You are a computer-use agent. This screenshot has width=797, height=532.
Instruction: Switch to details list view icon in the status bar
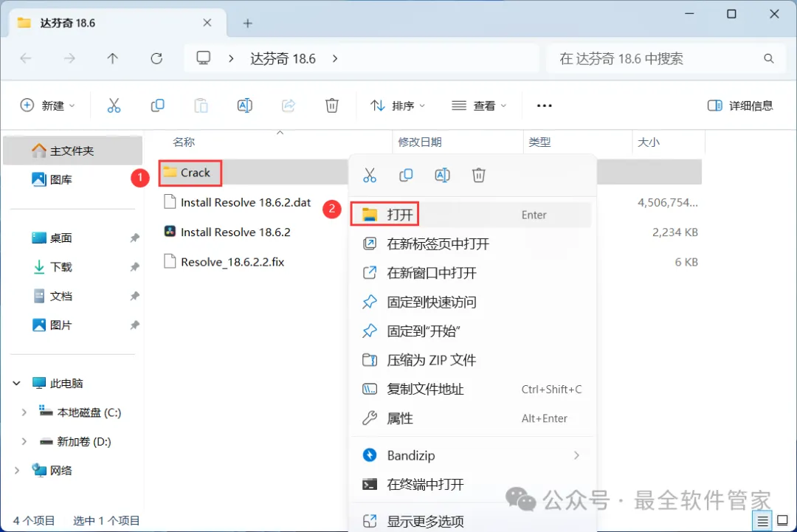pyautogui.click(x=762, y=521)
